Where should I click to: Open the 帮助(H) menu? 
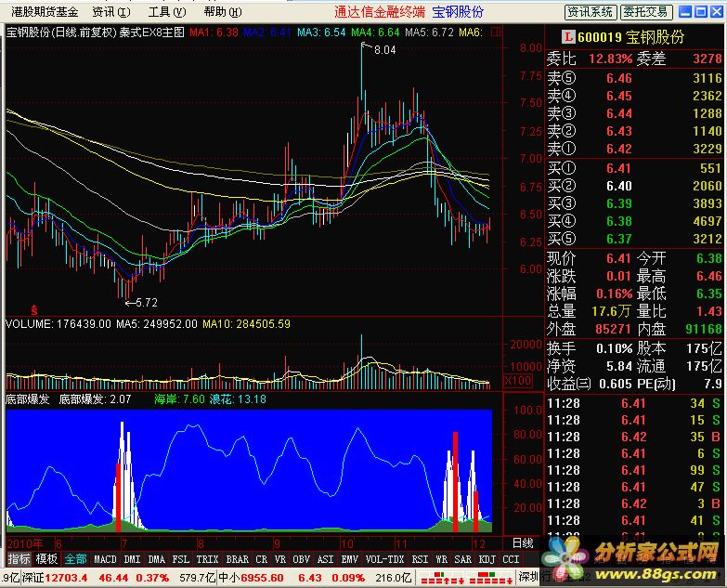click(223, 11)
